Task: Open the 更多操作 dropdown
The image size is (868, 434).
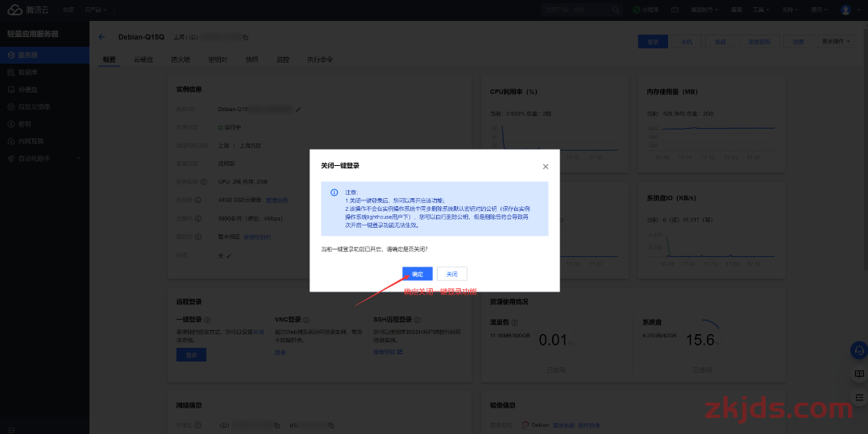Action: pyautogui.click(x=835, y=41)
